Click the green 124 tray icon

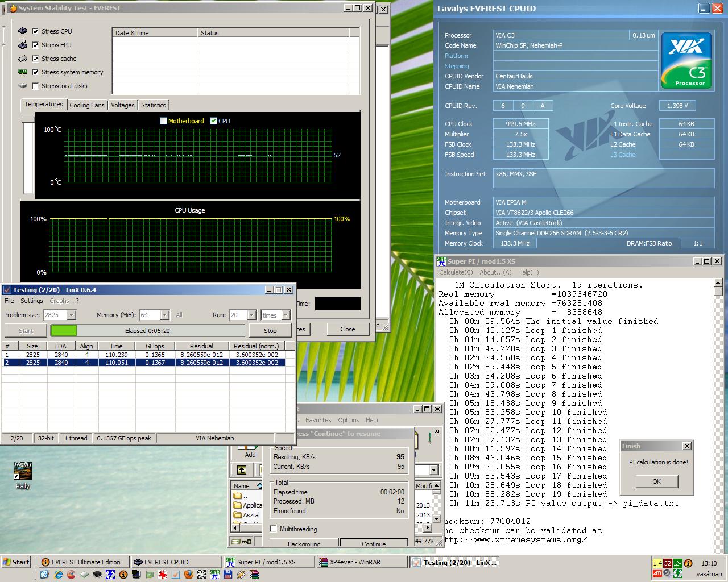point(677,563)
